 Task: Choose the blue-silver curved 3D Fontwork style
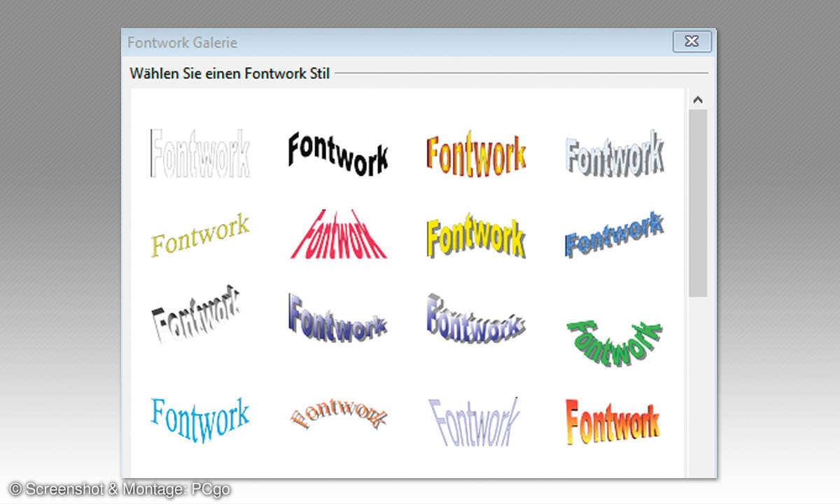476,317
